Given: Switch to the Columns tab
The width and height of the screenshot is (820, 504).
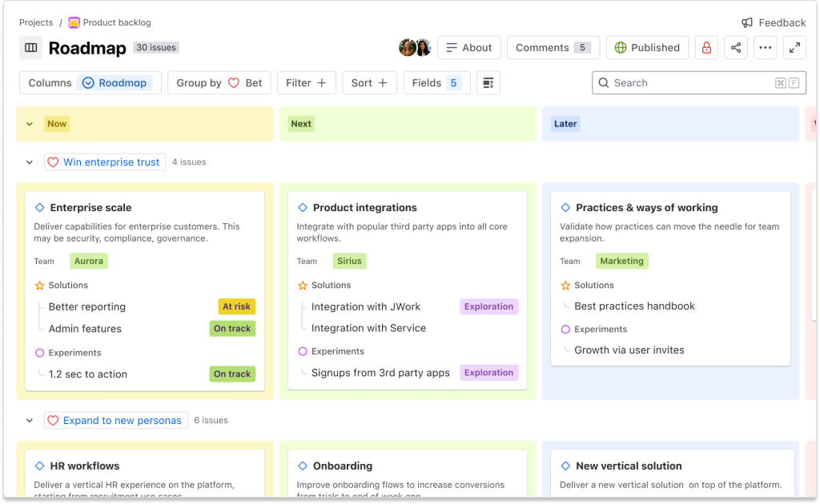Looking at the screenshot, I should tap(50, 82).
